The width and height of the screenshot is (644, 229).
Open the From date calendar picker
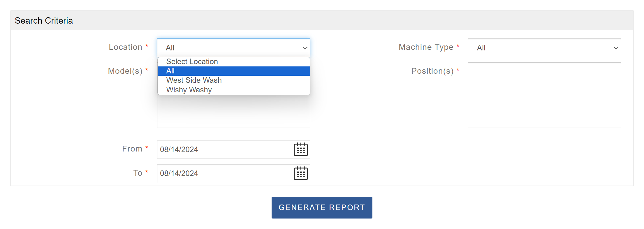point(301,149)
